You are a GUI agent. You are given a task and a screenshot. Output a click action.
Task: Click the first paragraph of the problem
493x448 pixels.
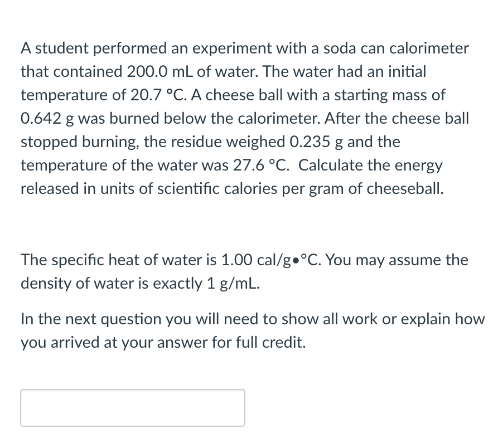tap(245, 118)
